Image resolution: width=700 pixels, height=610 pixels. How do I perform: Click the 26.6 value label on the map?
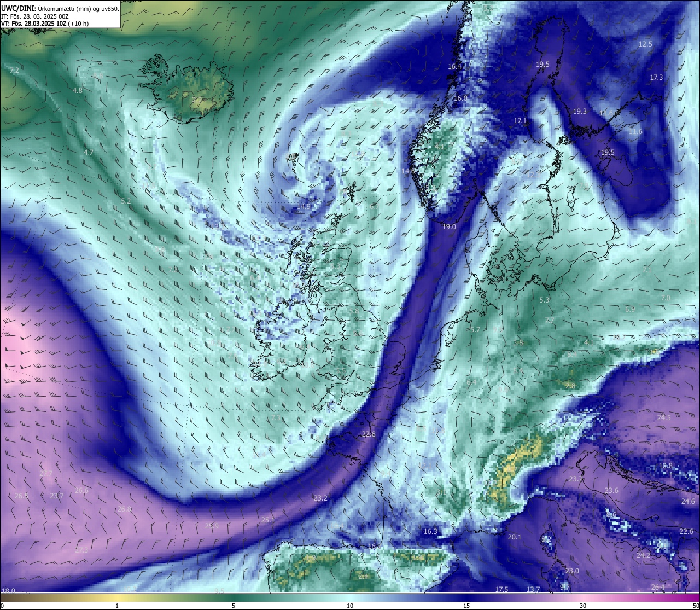tap(81, 491)
